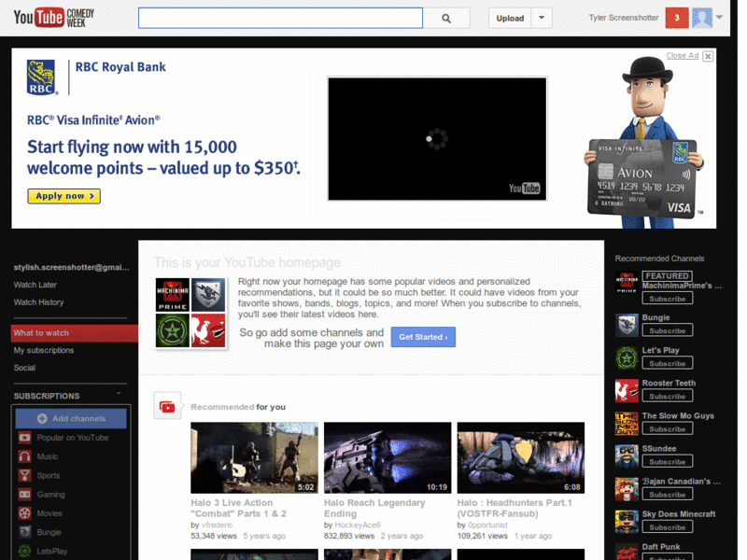This screenshot has width=747, height=560.
Task: Click the Upload button
Action: (510, 18)
